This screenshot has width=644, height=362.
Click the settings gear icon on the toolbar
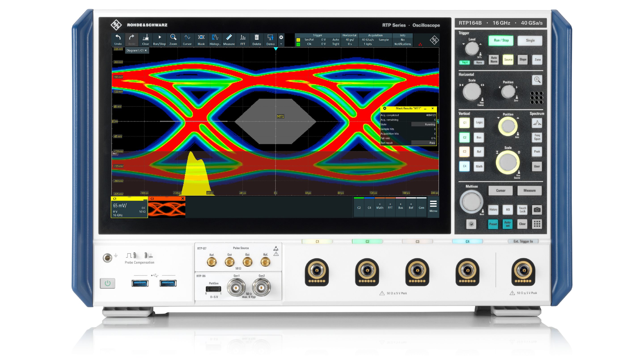pos(282,37)
